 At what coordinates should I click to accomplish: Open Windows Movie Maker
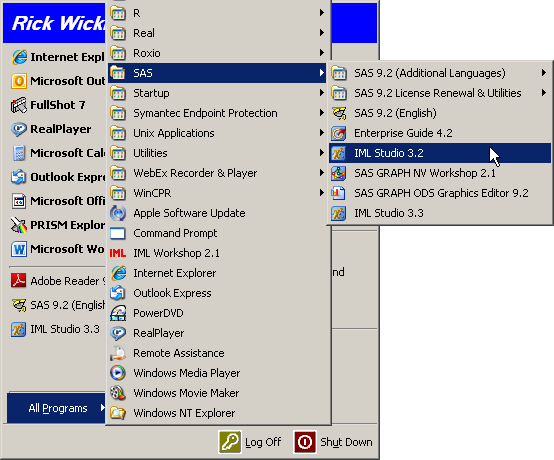coord(217,393)
